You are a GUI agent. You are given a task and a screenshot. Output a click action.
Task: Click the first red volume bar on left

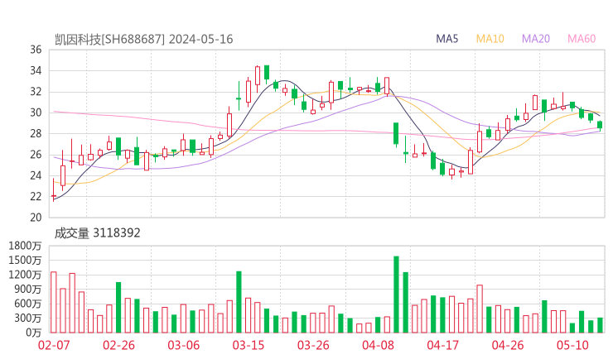pos(54,302)
